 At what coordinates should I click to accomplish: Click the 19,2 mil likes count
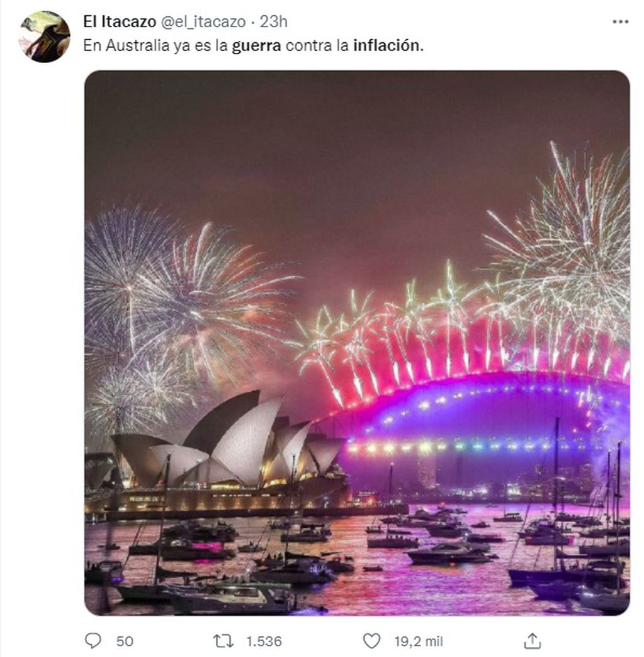pyautogui.click(x=418, y=641)
